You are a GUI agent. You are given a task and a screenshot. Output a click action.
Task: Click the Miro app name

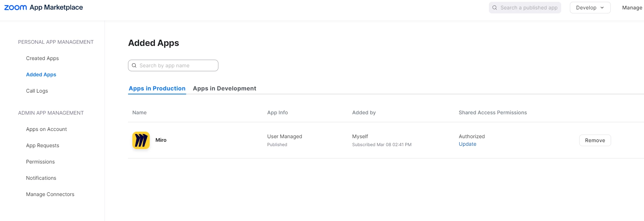161,140
